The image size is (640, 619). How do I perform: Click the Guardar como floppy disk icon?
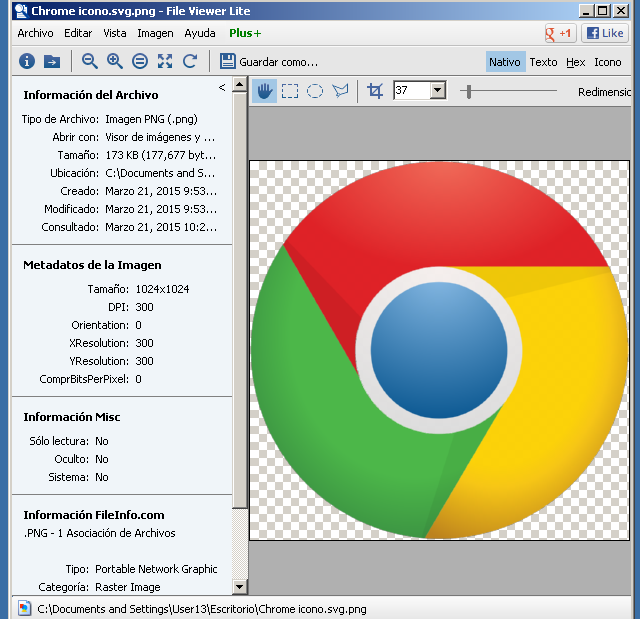point(227,61)
